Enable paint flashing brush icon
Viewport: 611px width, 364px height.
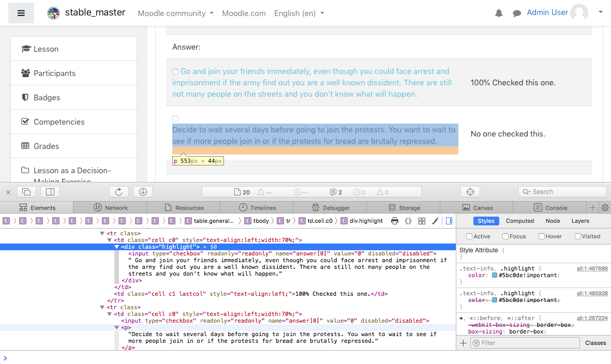tap(435, 221)
